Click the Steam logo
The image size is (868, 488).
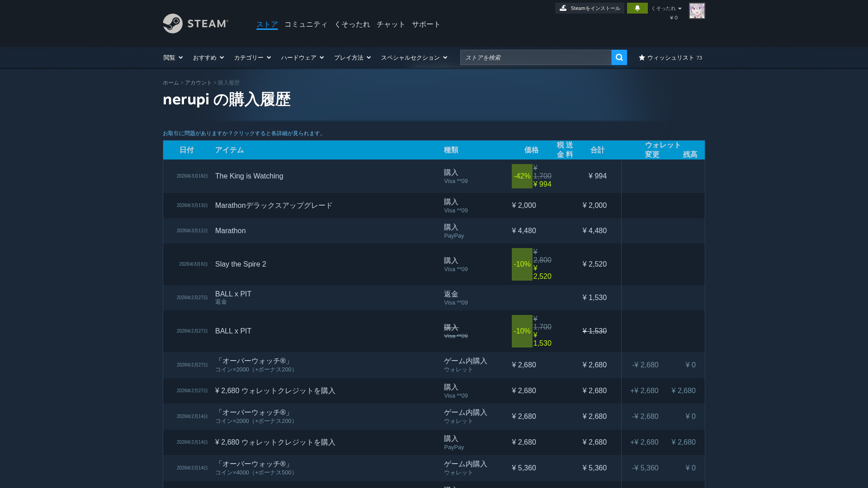point(195,23)
